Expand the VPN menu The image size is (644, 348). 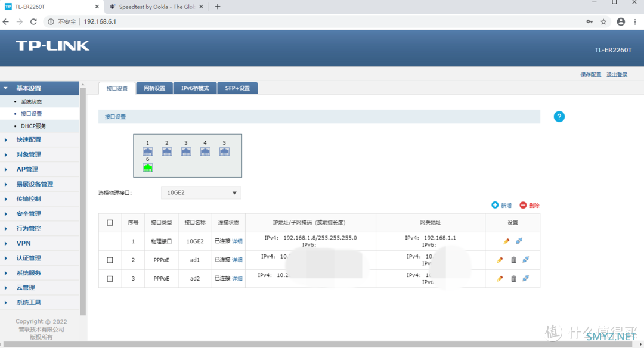[39, 243]
